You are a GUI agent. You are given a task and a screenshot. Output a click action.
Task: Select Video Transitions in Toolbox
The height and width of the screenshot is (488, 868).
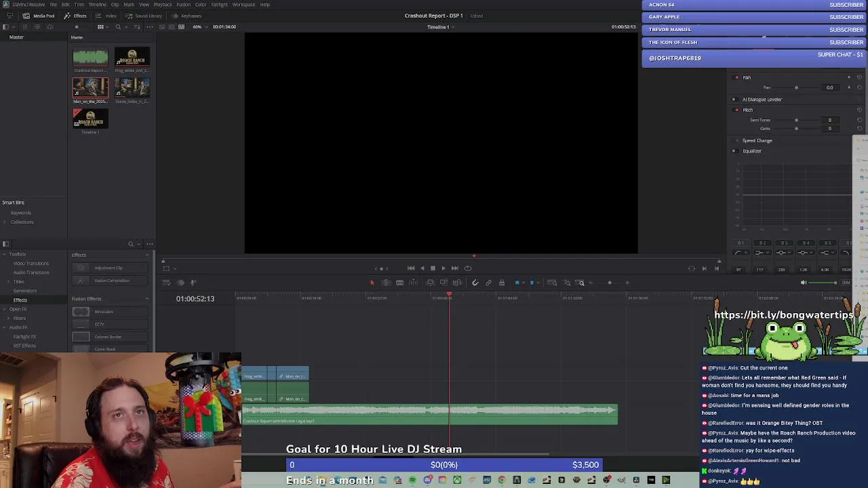(31, 264)
